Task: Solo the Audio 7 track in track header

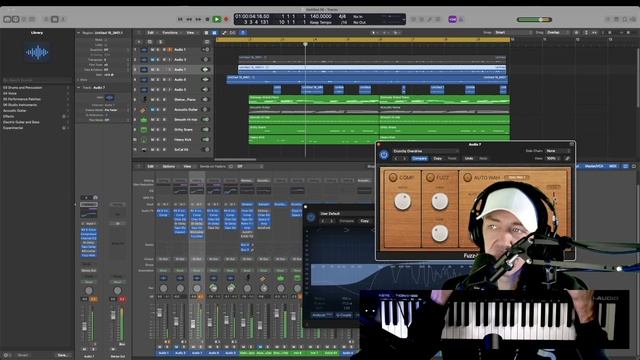Action: (158, 69)
